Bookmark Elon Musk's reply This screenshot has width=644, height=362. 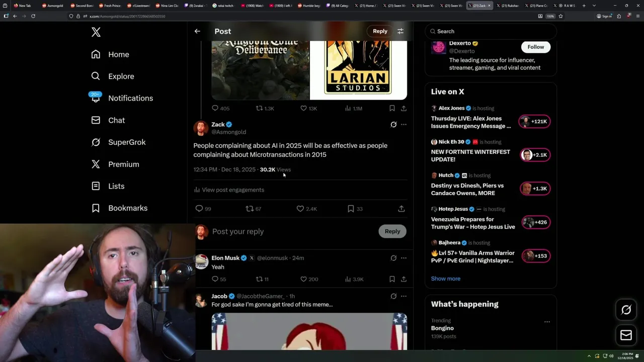click(x=392, y=279)
